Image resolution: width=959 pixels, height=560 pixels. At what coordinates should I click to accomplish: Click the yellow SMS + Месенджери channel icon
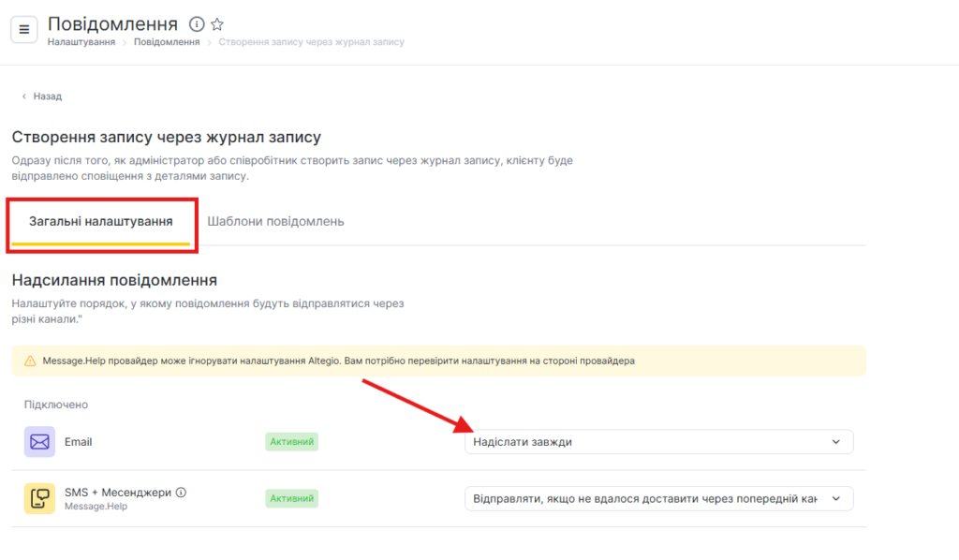pos(39,498)
